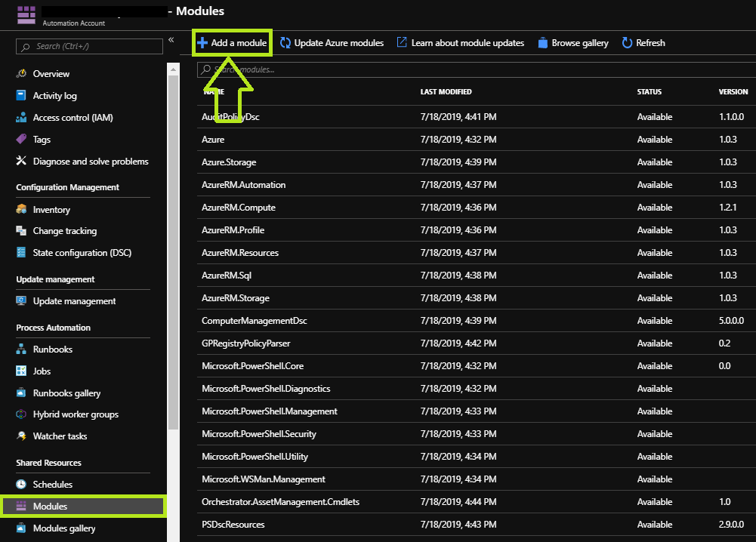Open the PSDscResources module row
The width and height of the screenshot is (756, 542).
(477, 524)
